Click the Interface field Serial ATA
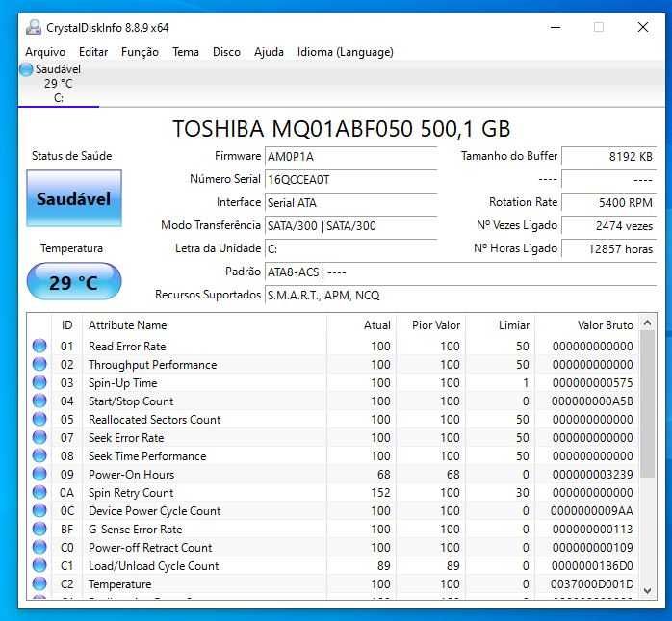The width and height of the screenshot is (672, 621). [x=351, y=203]
